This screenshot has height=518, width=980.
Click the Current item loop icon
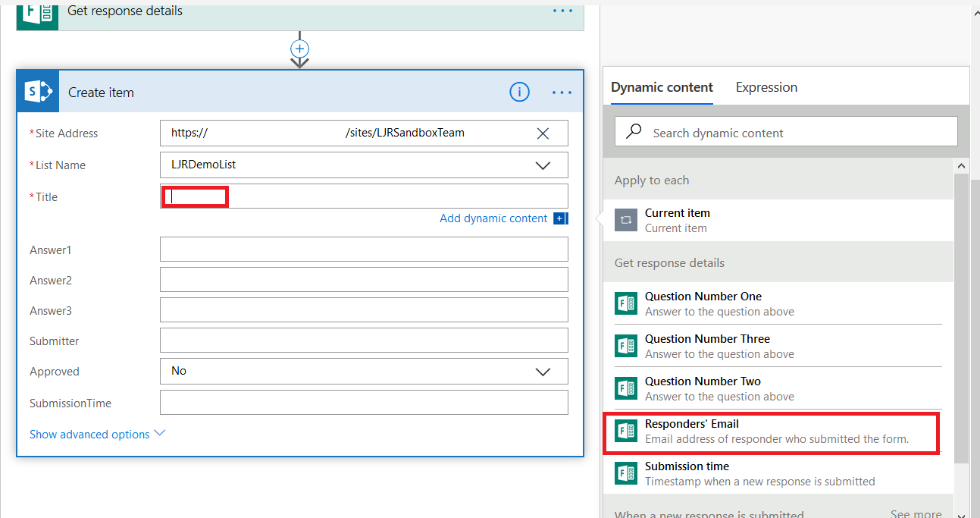(x=626, y=220)
